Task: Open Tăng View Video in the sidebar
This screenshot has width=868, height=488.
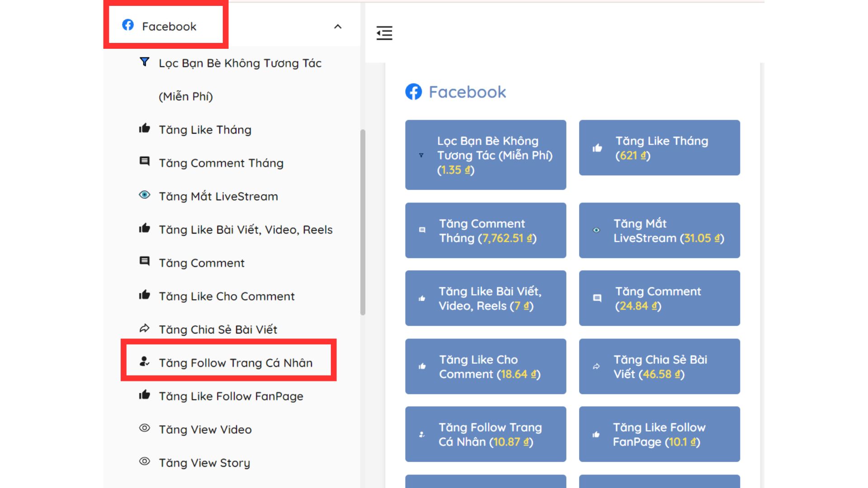Action: tap(205, 430)
